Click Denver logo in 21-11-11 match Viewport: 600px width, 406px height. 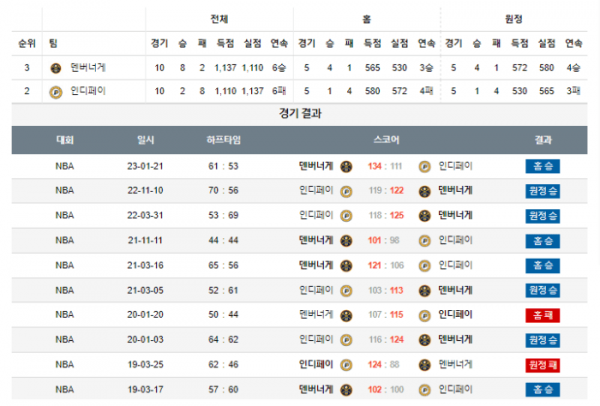(346, 241)
